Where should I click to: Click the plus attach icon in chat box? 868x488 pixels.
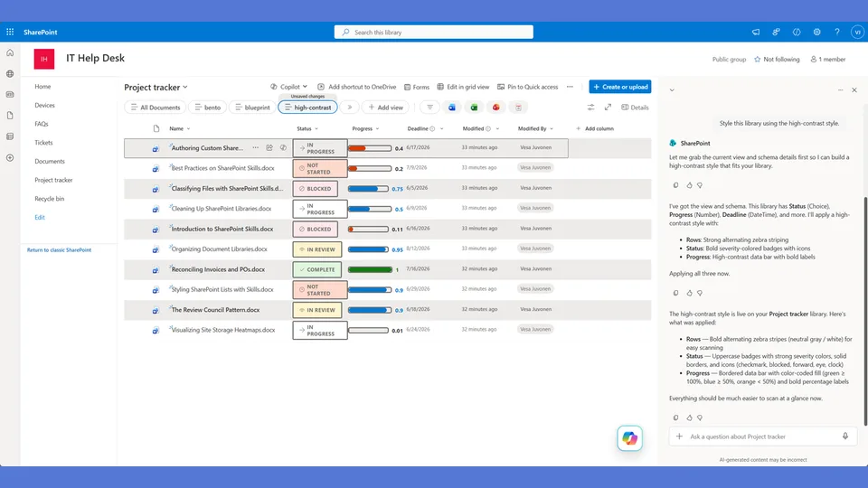coord(679,436)
